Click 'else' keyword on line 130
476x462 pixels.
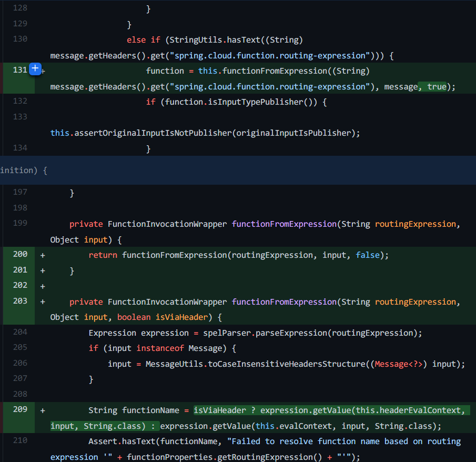click(x=136, y=40)
